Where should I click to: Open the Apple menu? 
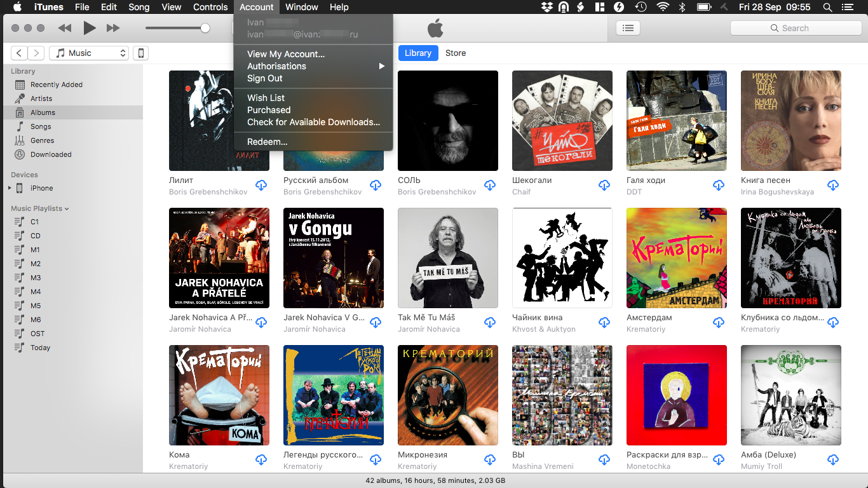tap(17, 7)
